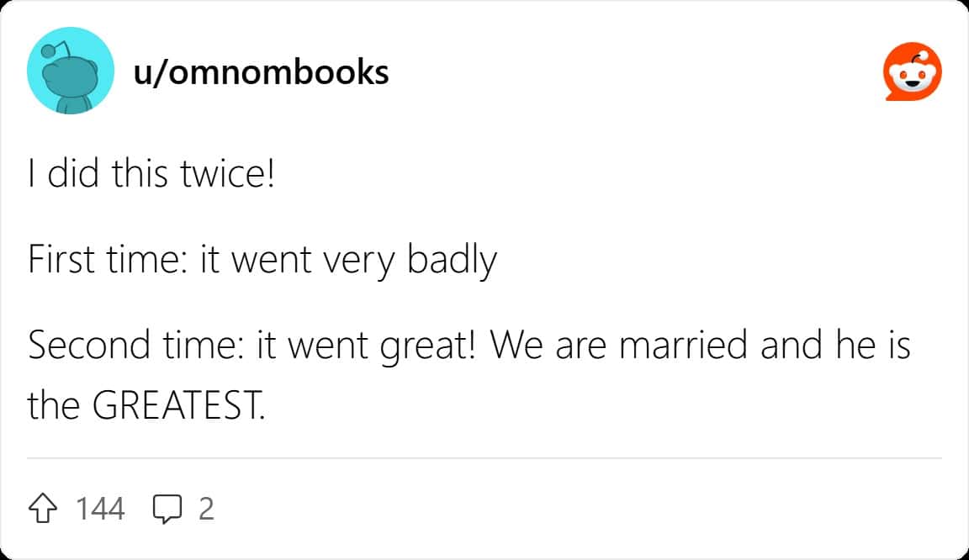Click the 2 comments count
Viewport: 969px width, 560px height.
pos(206,508)
